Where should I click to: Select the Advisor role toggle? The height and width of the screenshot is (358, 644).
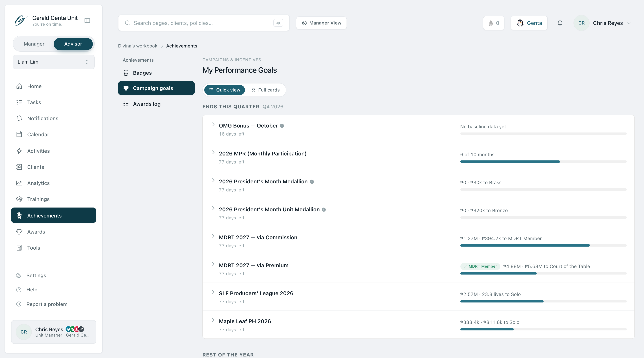(73, 44)
